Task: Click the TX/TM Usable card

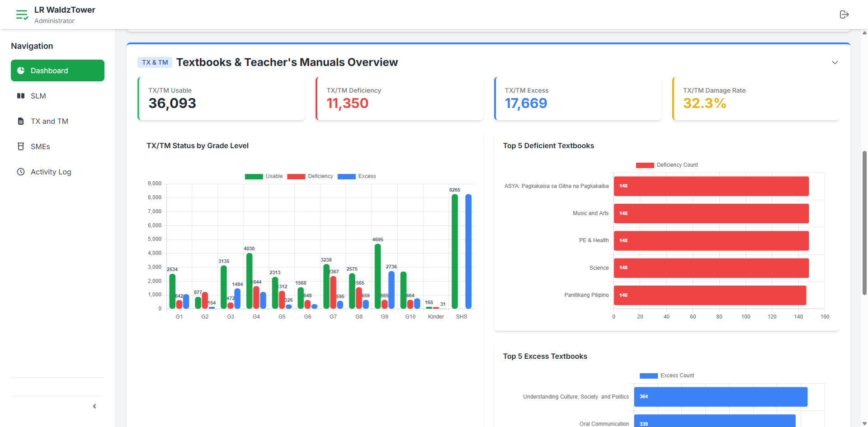Action: (221, 99)
